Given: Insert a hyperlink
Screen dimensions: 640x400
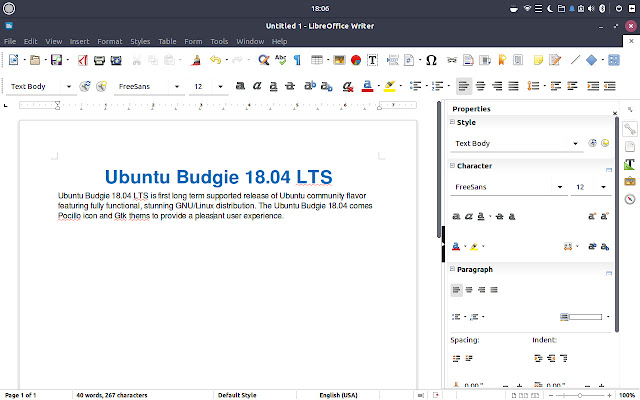Looking at the screenshot, I should coord(451,60).
